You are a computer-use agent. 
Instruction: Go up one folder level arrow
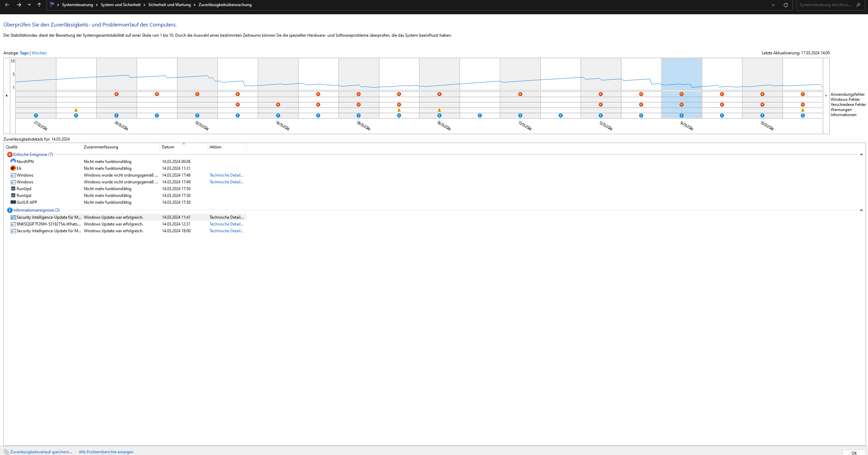click(39, 5)
